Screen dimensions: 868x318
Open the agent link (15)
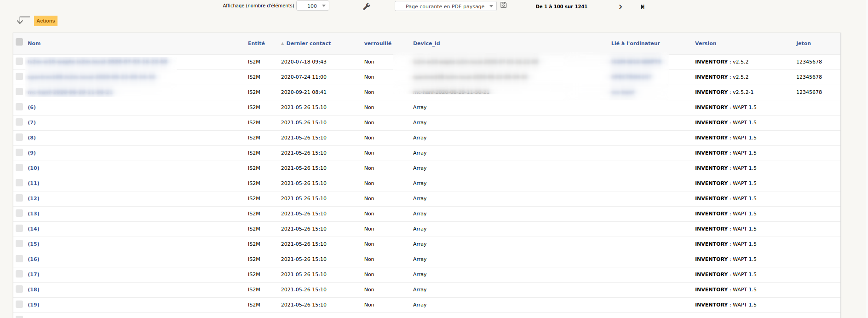click(x=34, y=244)
